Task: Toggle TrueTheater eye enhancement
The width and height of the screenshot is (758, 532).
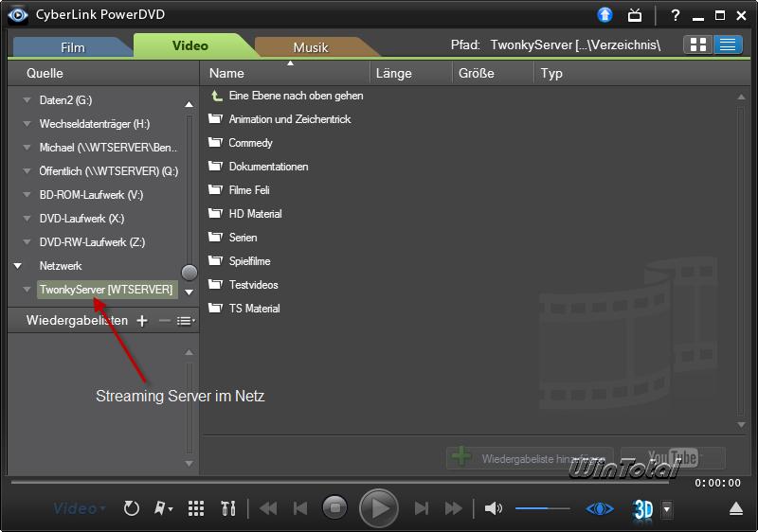Action: (600, 508)
